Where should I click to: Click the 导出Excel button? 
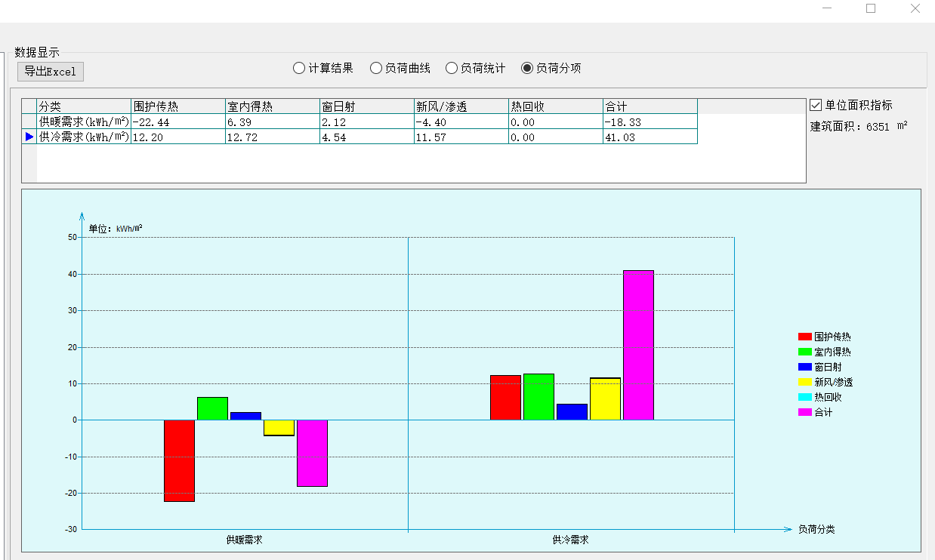51,72
